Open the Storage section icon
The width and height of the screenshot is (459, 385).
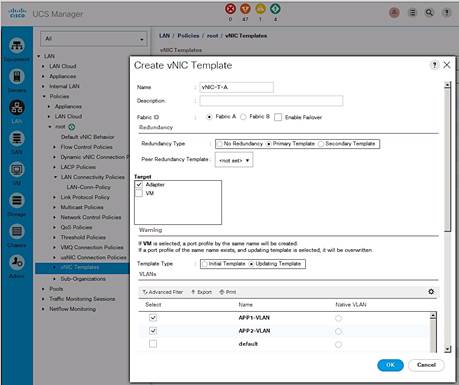coord(17,200)
